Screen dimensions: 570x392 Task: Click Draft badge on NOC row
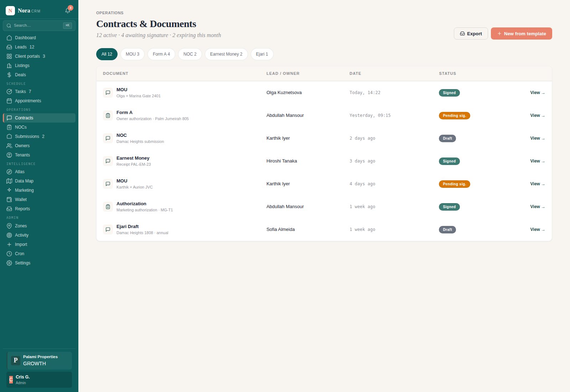click(447, 138)
